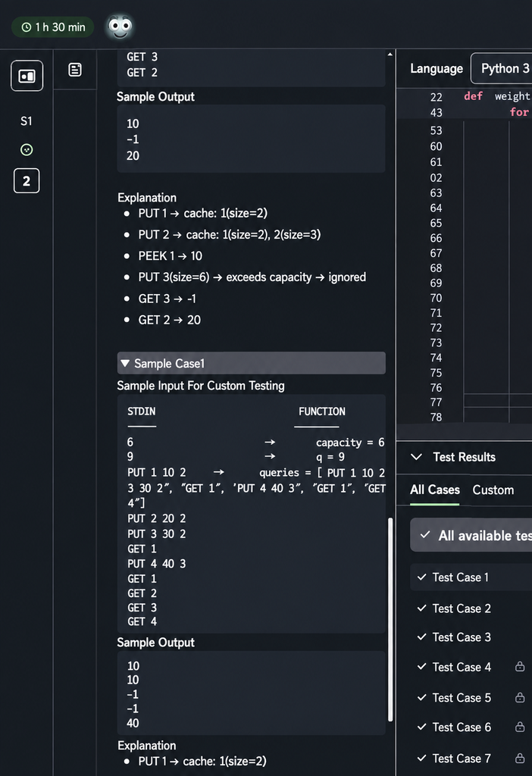
Task: Click the lock icon on Test Case 5
Action: [x=520, y=697]
